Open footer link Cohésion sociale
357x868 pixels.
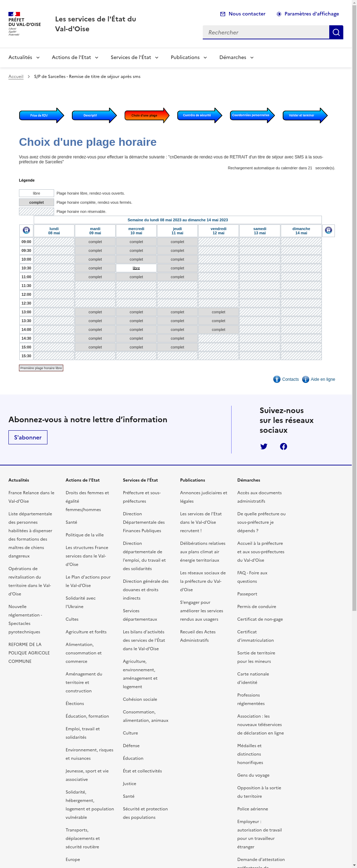(x=140, y=699)
